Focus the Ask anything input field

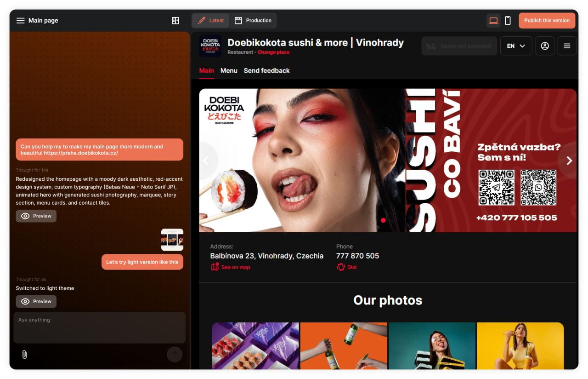click(x=100, y=327)
